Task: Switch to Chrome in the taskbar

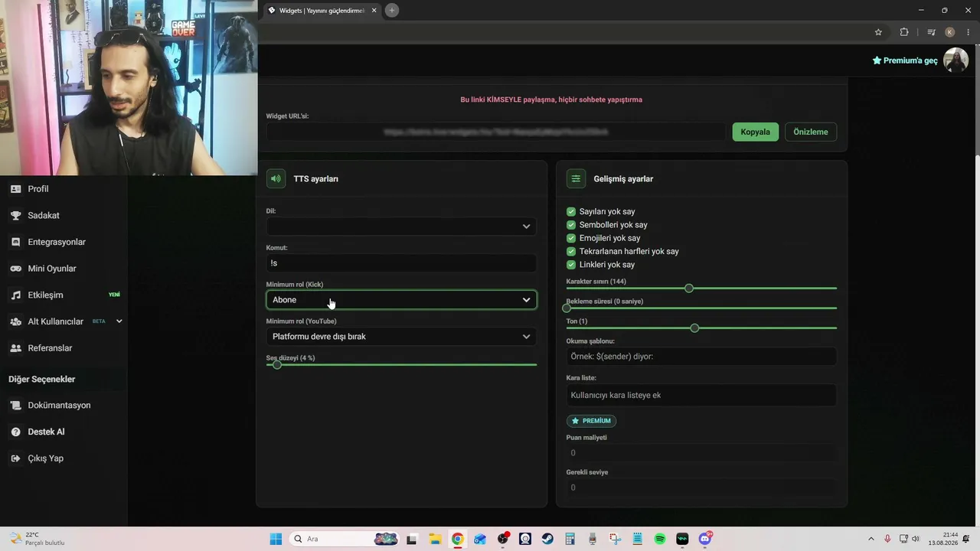Action: point(457,539)
